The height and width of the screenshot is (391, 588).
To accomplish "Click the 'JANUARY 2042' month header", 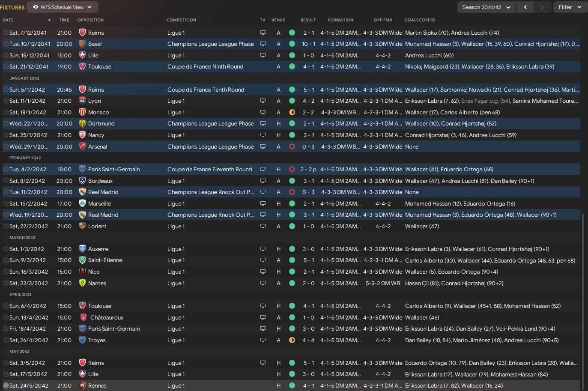I will 24,78.
